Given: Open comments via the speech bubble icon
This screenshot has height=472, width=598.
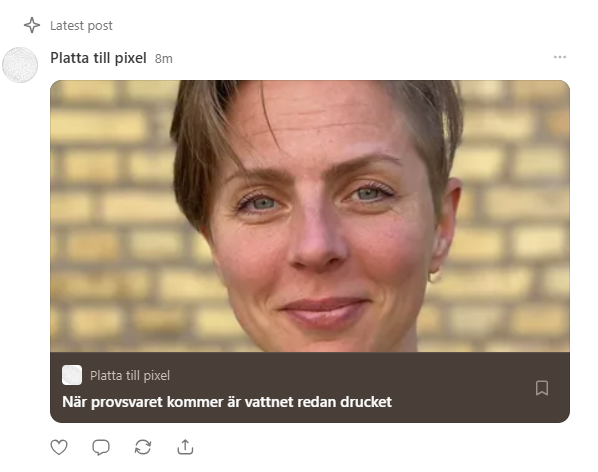Looking at the screenshot, I should tap(101, 447).
